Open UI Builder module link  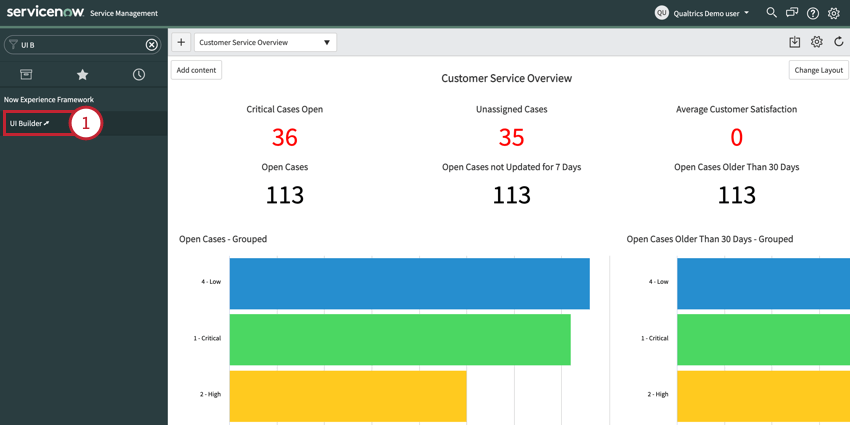[29, 123]
